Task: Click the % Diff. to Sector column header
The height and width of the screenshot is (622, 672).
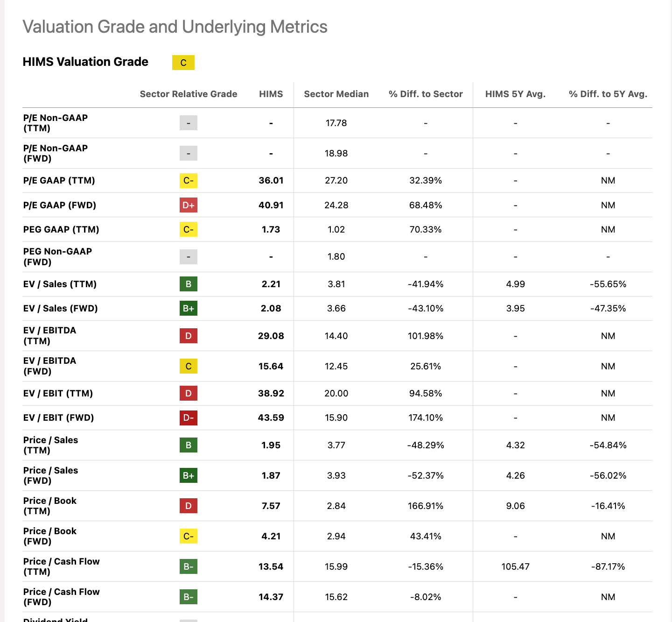Action: click(426, 94)
